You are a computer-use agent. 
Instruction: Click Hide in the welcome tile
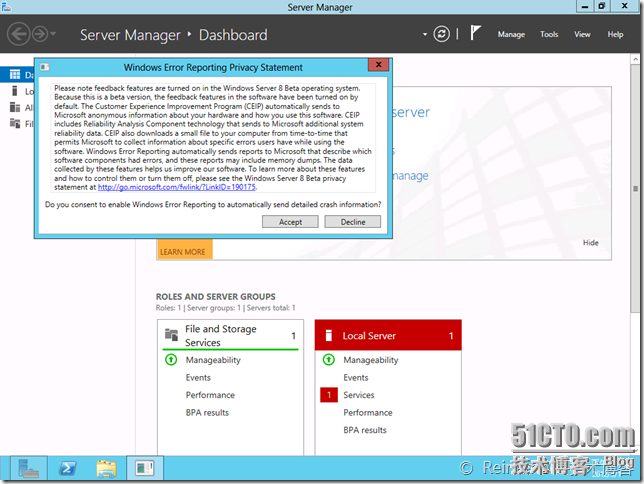590,243
